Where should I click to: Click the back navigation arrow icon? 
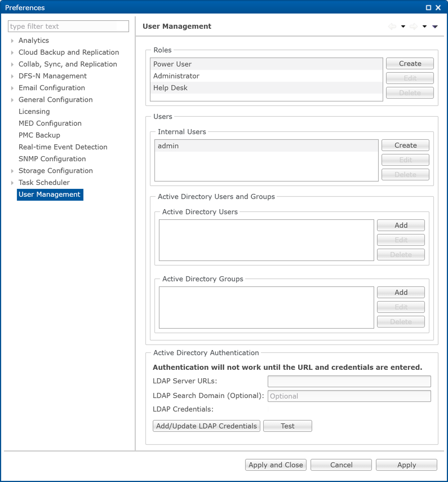click(392, 26)
